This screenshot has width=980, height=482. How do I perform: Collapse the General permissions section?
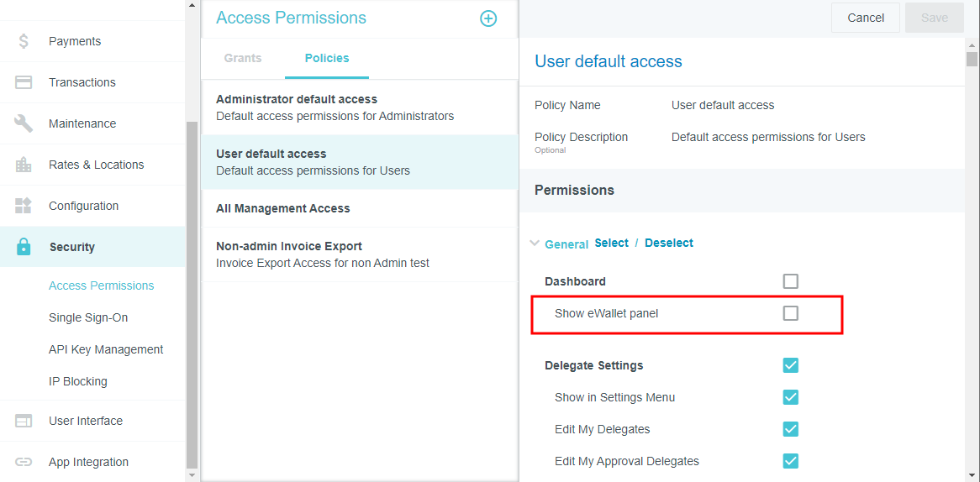[535, 244]
